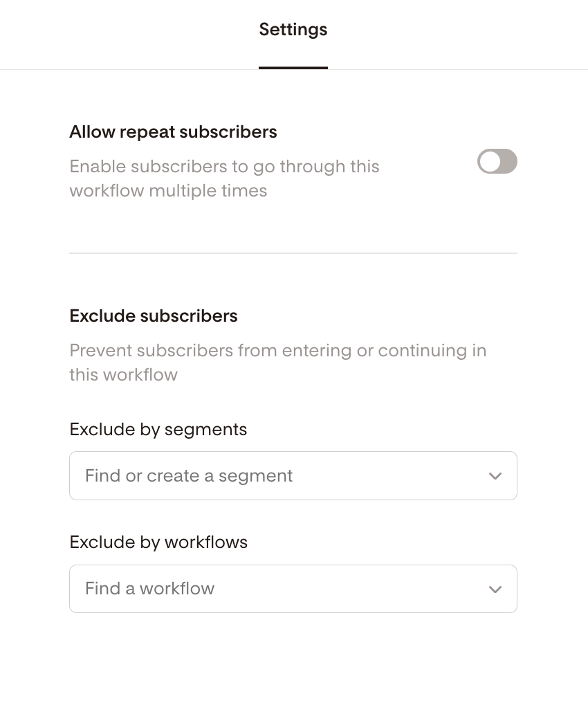Select the Exclude subscribers heading
Image resolution: width=588 pixels, height=703 pixels.
154,316
